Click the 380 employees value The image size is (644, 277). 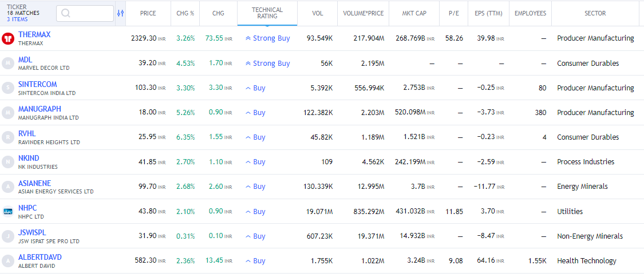pyautogui.click(x=540, y=112)
